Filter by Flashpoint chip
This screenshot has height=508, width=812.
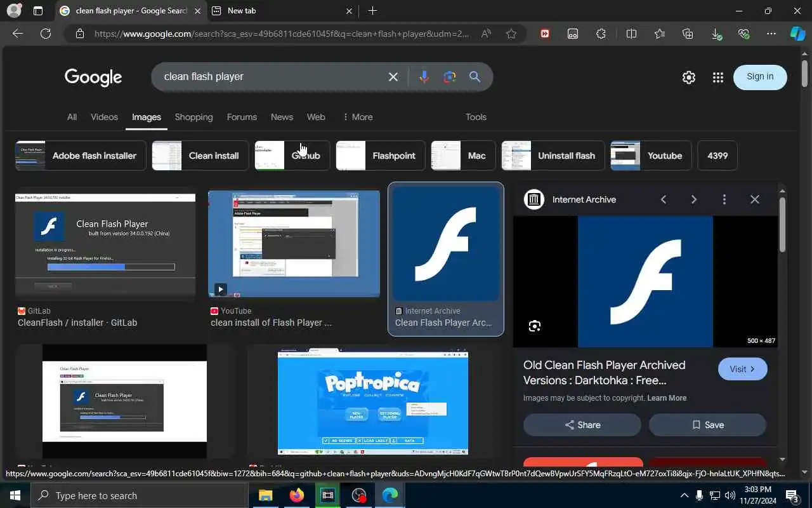tap(381, 156)
